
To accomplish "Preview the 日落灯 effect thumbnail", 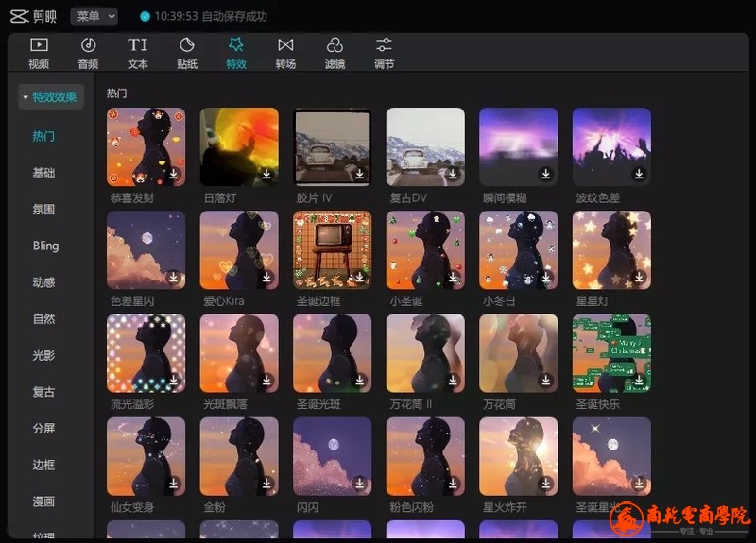I will point(239,147).
